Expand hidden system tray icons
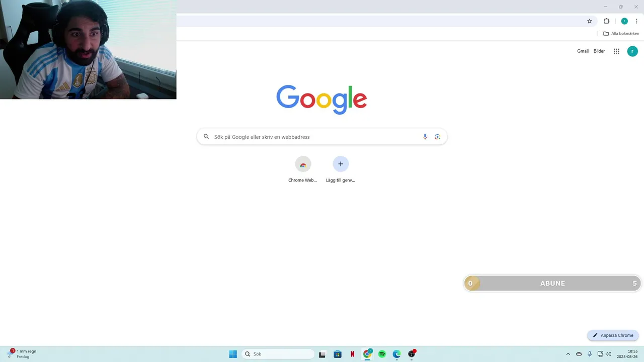644x362 pixels. coord(568,354)
